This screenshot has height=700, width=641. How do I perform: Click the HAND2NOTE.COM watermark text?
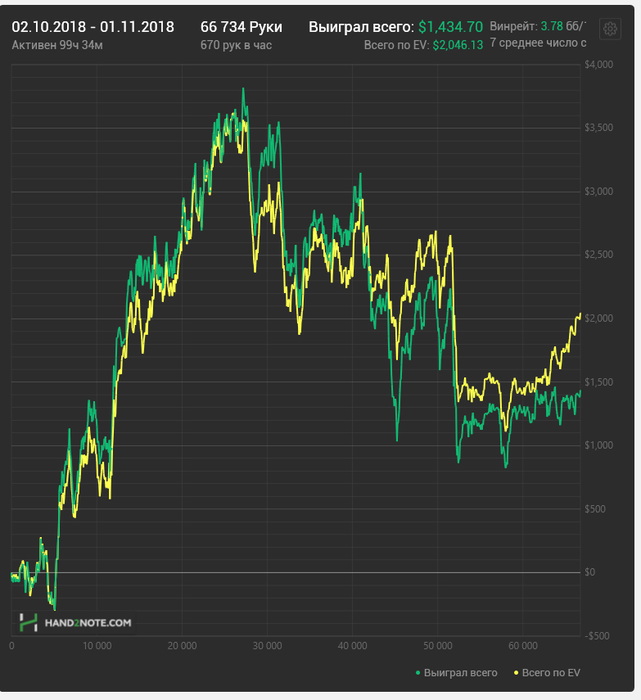(88, 623)
